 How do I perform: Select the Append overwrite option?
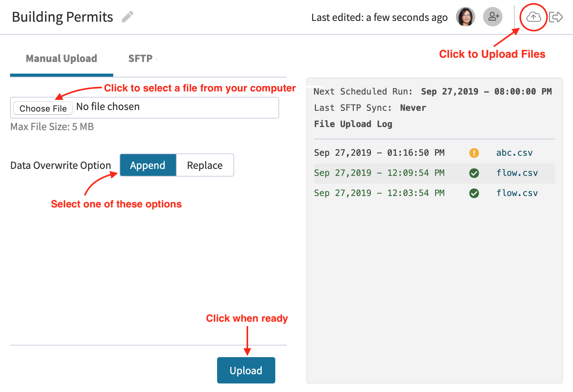click(148, 165)
